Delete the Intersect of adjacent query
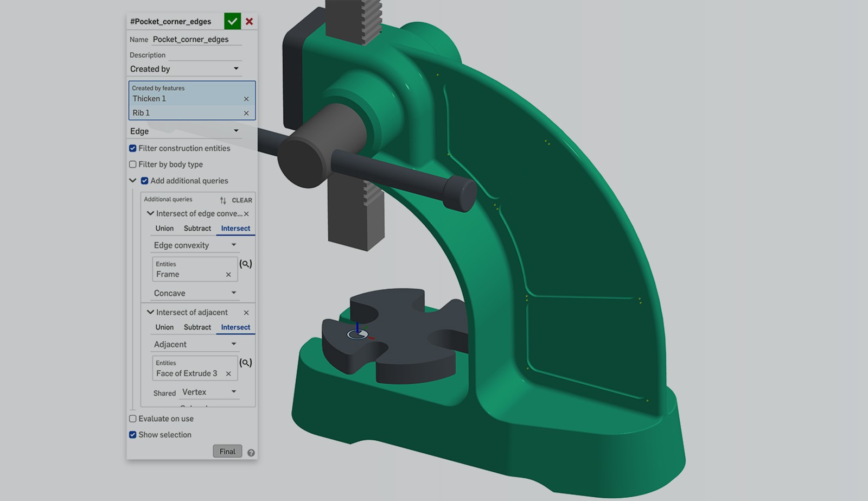This screenshot has height=501, width=868. 246,313
